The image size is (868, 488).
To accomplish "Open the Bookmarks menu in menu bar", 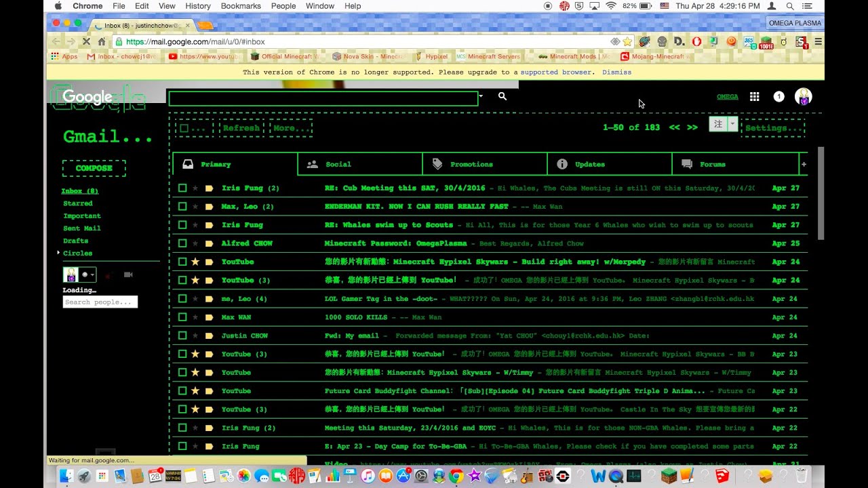I will (241, 5).
